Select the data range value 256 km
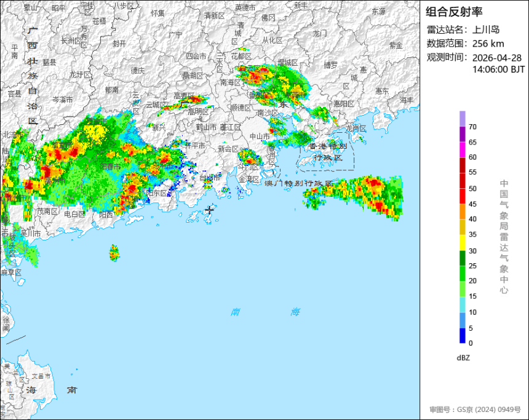 click(x=488, y=44)
